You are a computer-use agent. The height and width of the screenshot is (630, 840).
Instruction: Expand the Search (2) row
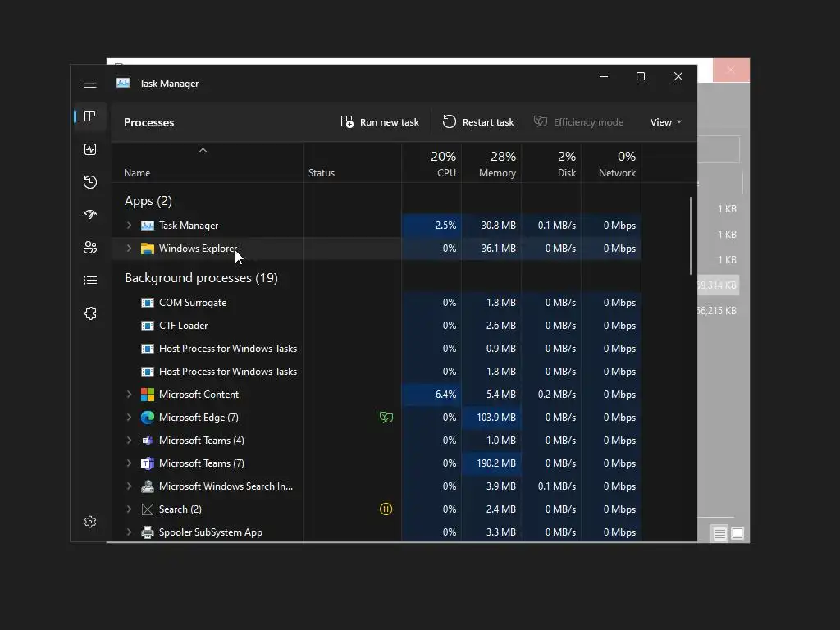click(x=129, y=509)
